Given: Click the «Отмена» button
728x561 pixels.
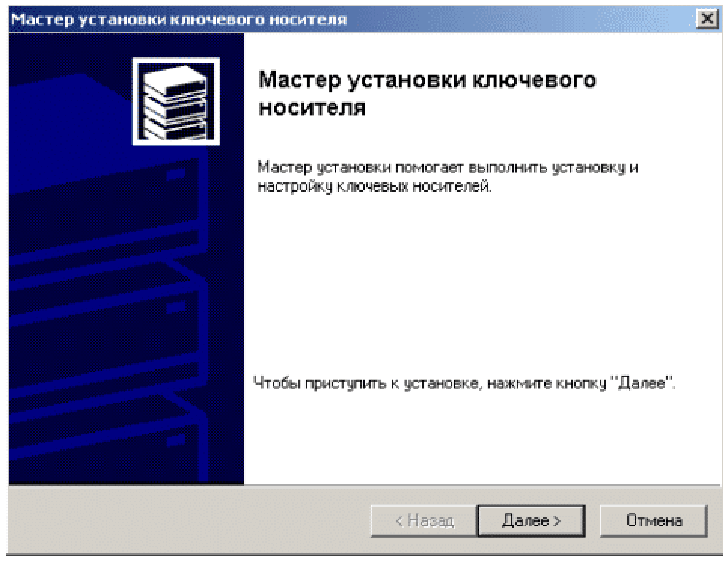Looking at the screenshot, I should point(653,520).
